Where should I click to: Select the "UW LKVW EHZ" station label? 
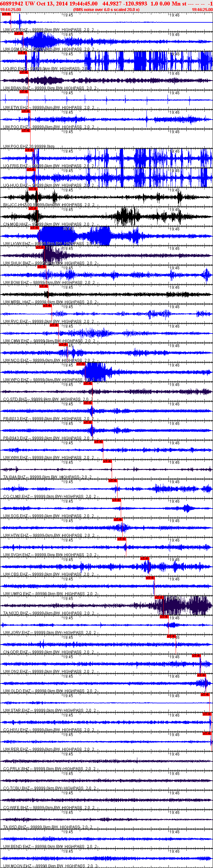(x=17, y=244)
